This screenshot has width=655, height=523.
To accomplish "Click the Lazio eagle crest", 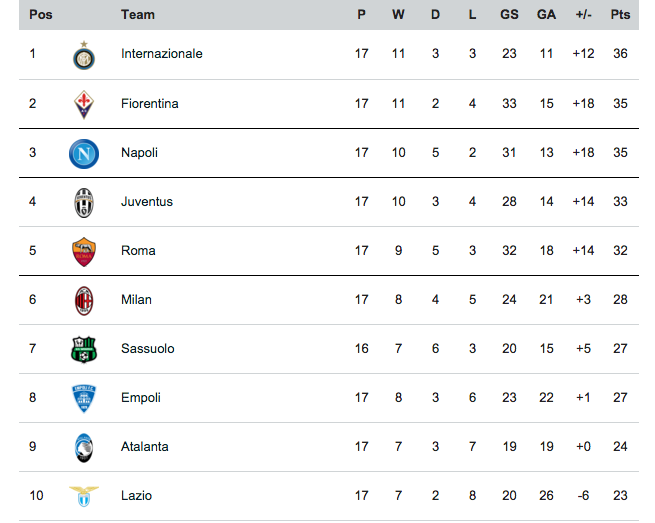I will tap(84, 496).
